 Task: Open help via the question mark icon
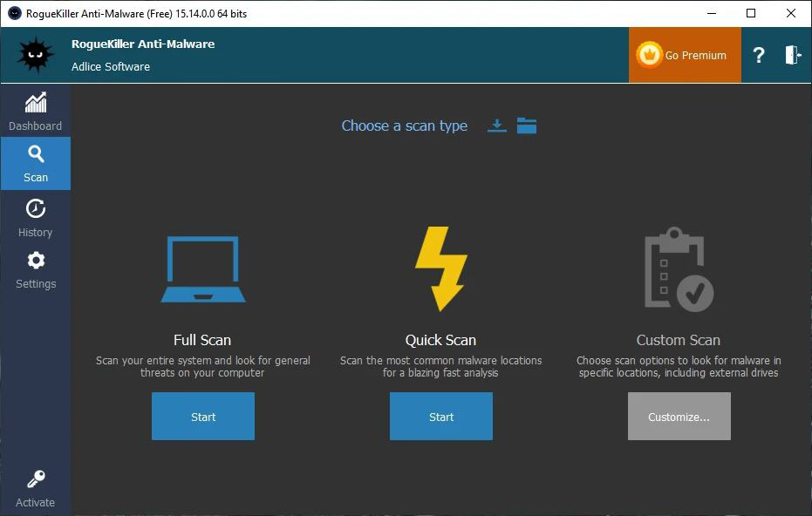759,55
